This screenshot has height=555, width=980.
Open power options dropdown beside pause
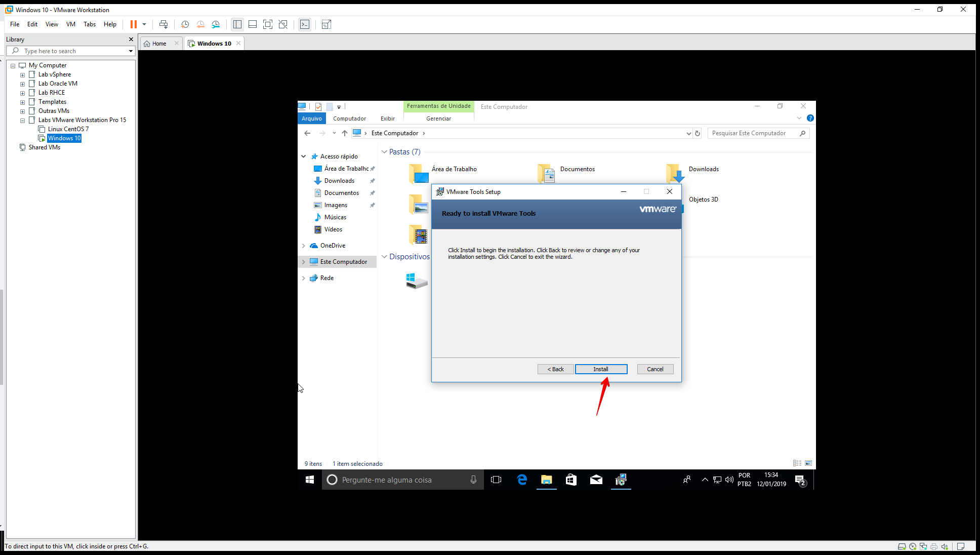click(144, 24)
